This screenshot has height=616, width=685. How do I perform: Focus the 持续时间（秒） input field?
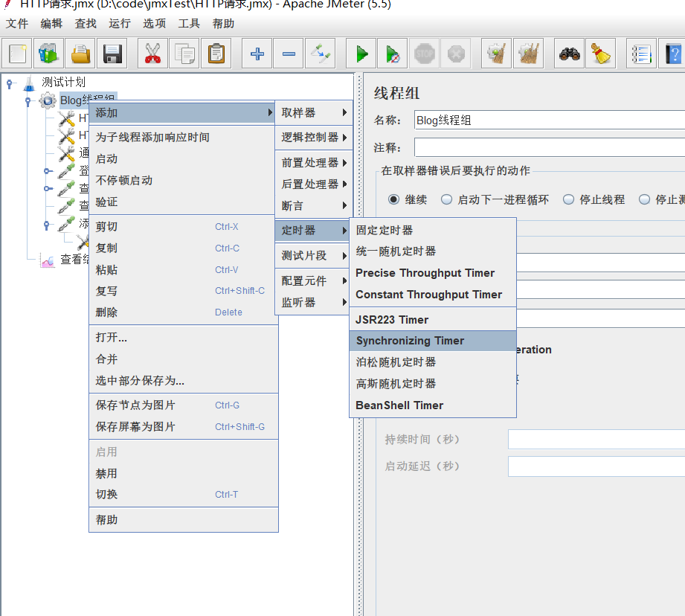point(596,439)
